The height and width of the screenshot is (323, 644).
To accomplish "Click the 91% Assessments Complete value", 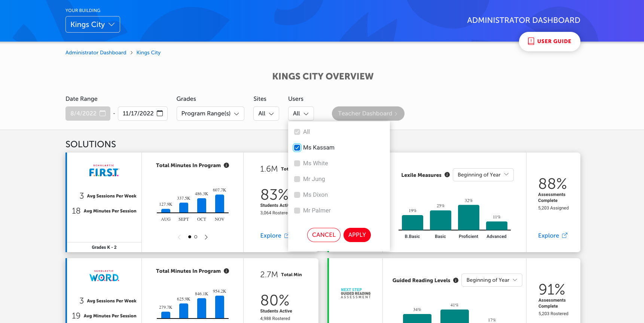I will [x=552, y=290].
